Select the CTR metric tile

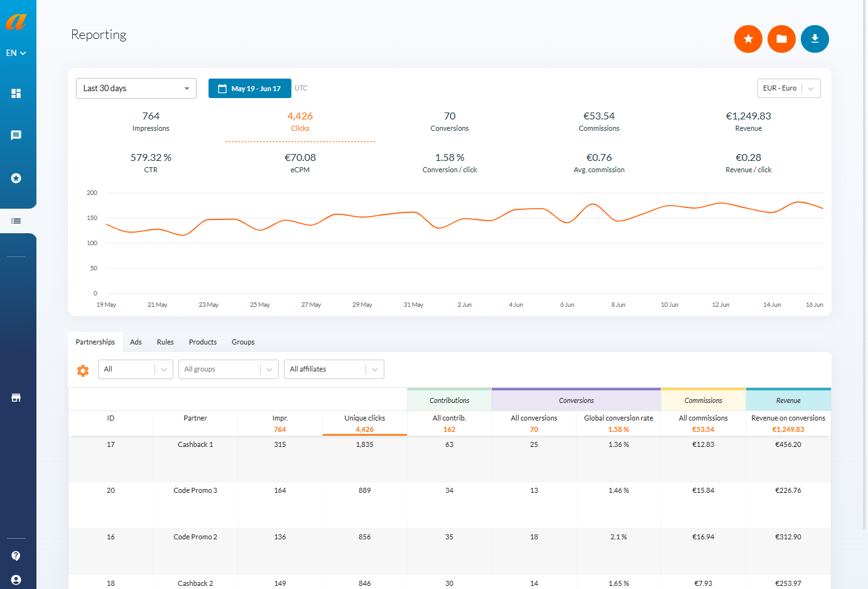point(151,163)
